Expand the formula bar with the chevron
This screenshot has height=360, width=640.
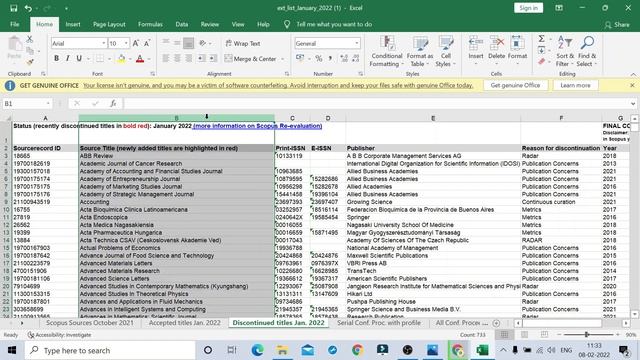633,104
